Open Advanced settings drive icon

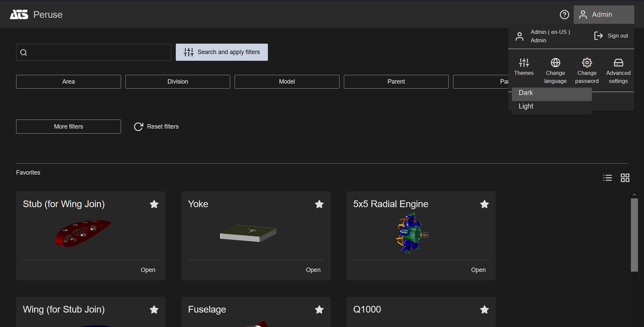[618, 63]
